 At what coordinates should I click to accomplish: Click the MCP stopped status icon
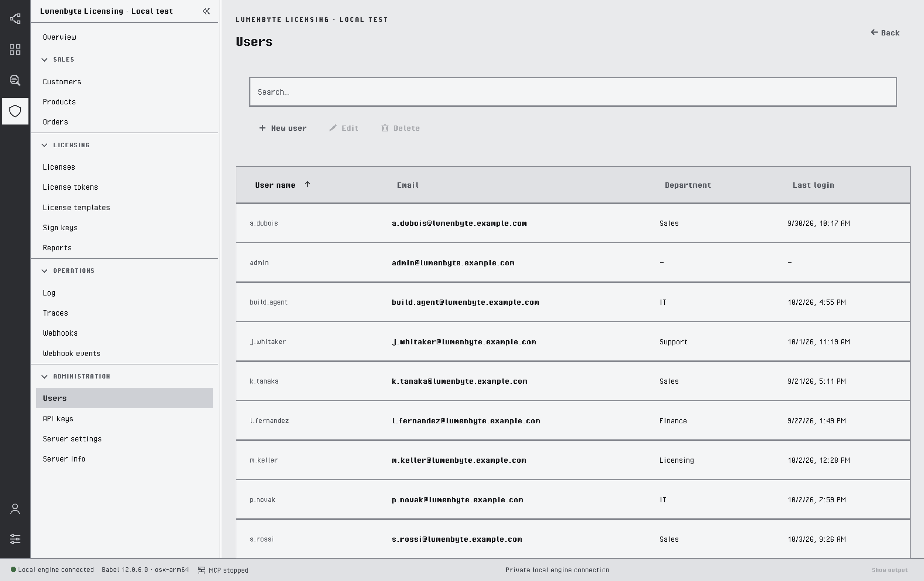tap(202, 570)
